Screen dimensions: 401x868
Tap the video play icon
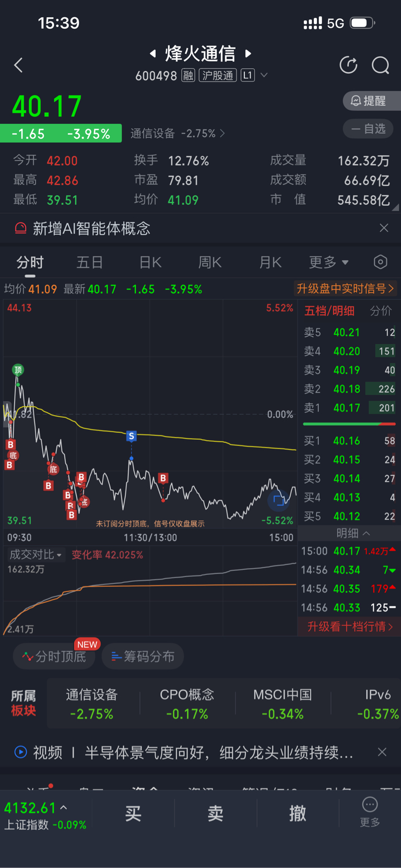pos(20,752)
